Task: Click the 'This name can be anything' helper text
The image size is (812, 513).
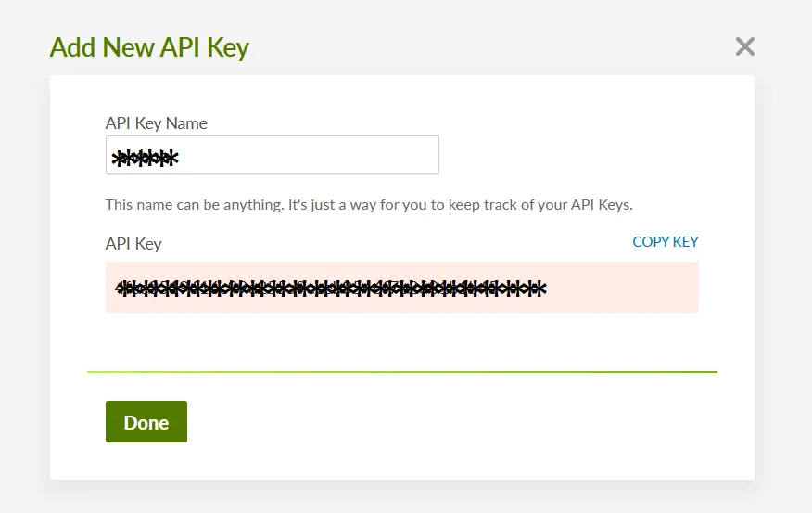Action: 369,205
